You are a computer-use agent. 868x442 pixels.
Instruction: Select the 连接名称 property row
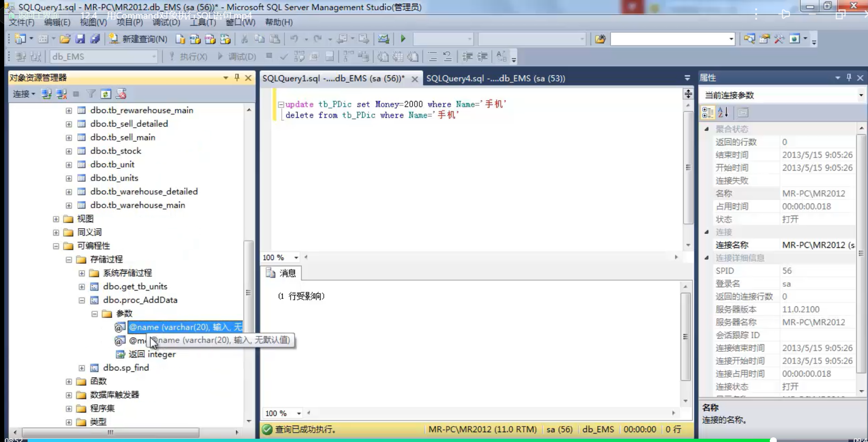coord(785,245)
